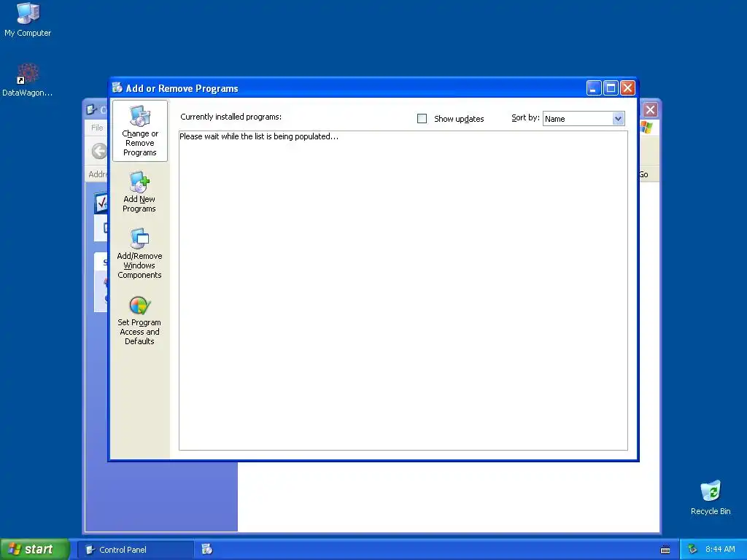This screenshot has width=747, height=560.
Task: Close the Control Panel window behind
Action: pyautogui.click(x=650, y=110)
